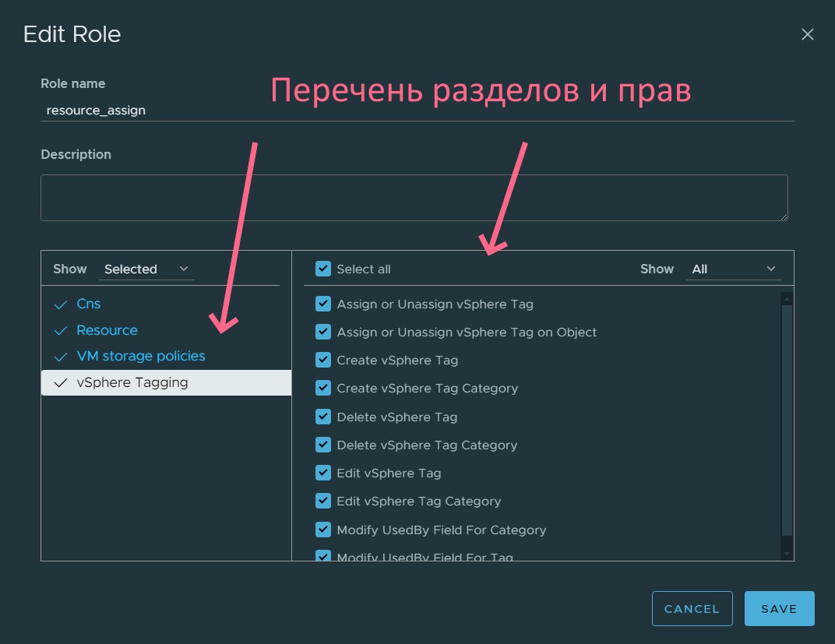Close the Edit Role dialog with X
Screen dimensions: 835x644
[x=808, y=34]
